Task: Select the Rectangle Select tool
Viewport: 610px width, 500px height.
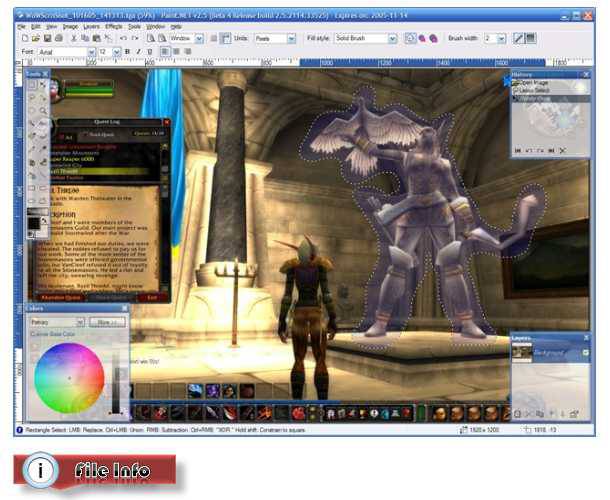Action: [33, 85]
